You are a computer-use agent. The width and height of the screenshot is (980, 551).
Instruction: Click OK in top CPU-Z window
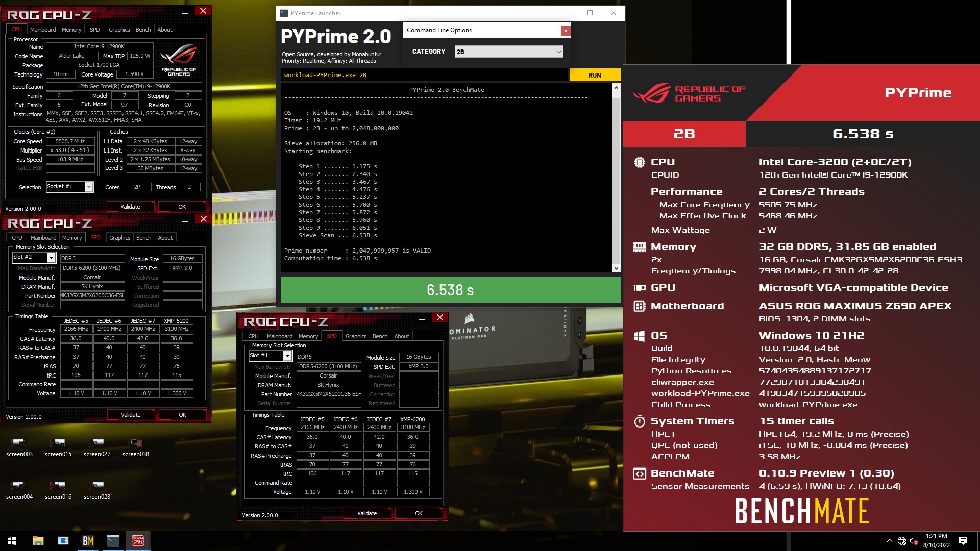tap(182, 207)
